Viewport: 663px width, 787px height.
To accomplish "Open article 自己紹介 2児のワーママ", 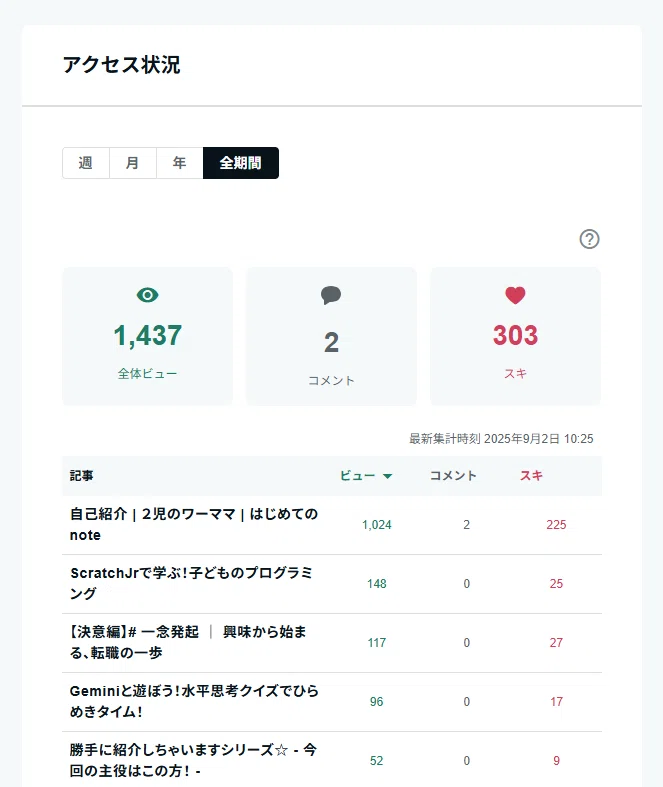I will coord(194,524).
